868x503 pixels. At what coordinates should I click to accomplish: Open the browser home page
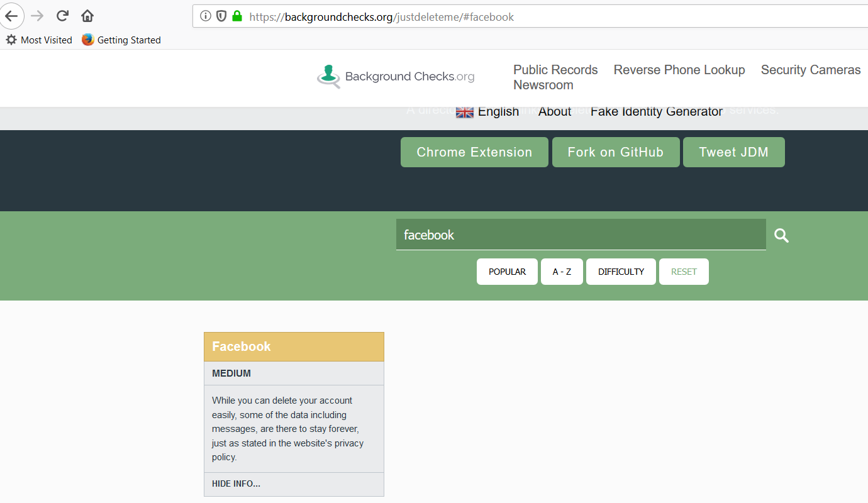[x=87, y=16]
